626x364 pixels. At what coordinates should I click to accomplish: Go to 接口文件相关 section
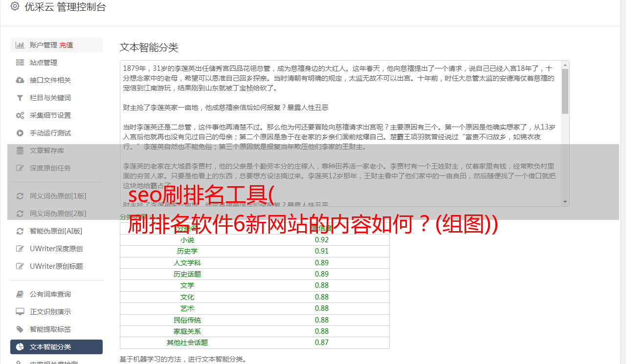click(x=56, y=80)
